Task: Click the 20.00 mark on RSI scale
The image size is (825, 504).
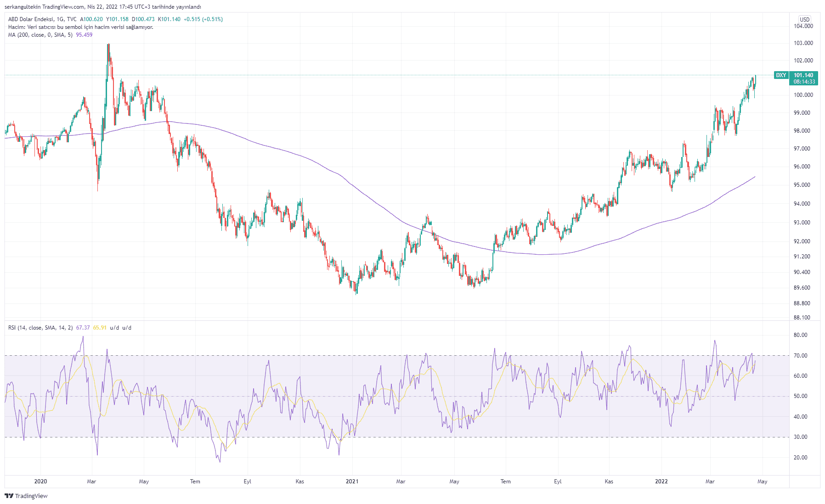Action: coord(801,458)
